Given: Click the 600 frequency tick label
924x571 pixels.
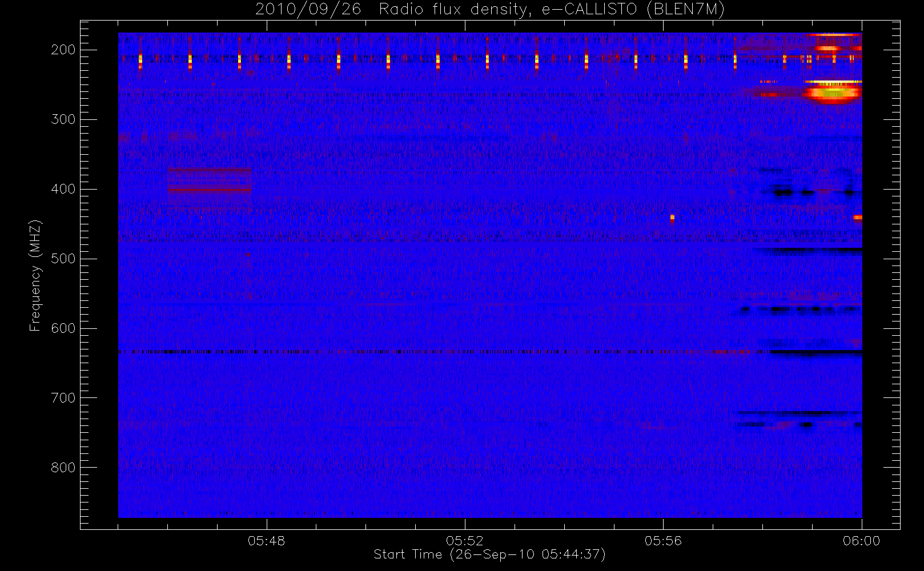Looking at the screenshot, I should coord(63,328).
